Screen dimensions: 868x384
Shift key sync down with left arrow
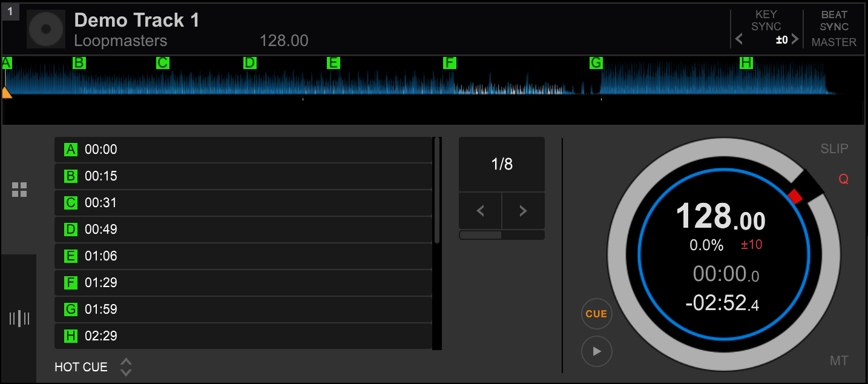(x=739, y=40)
